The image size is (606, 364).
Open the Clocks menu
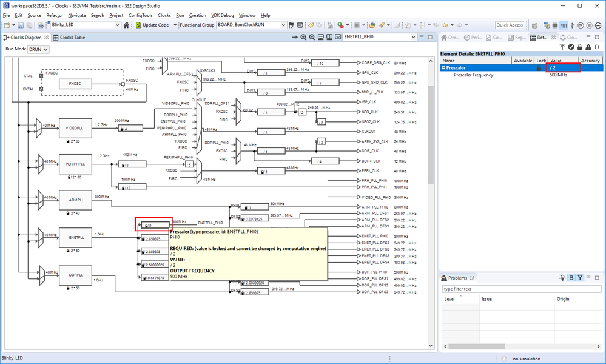click(164, 15)
